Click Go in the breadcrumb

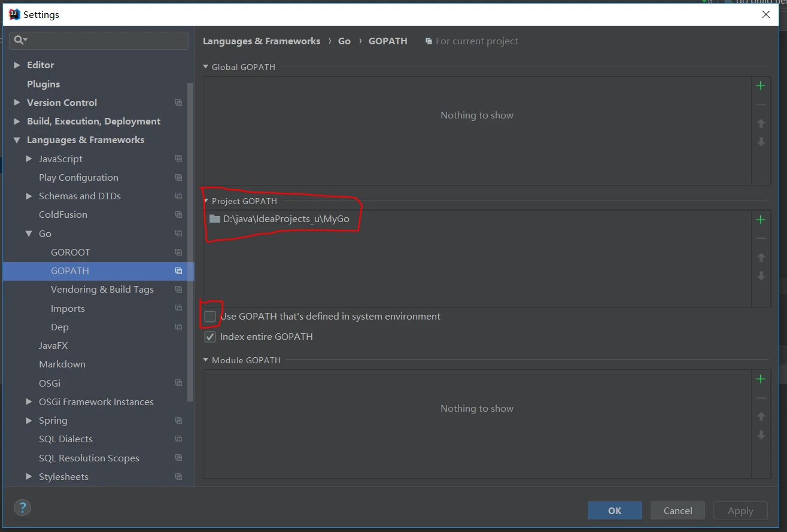click(x=344, y=41)
